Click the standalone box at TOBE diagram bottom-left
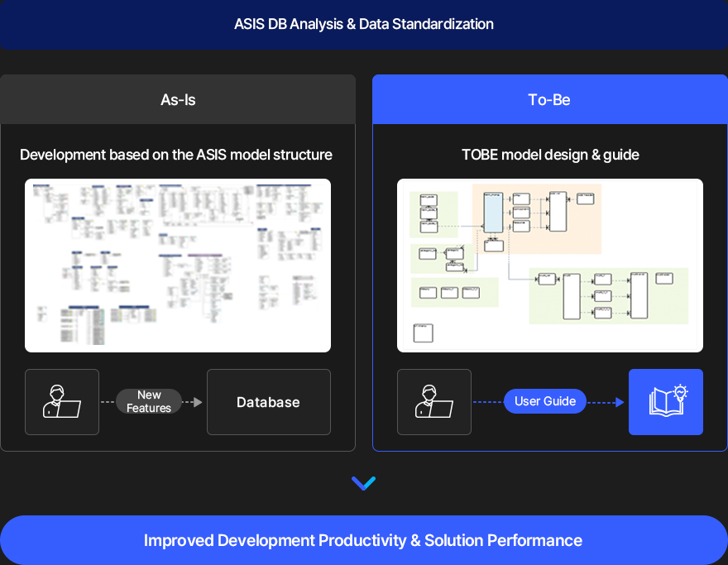This screenshot has width=728, height=565. [x=423, y=333]
